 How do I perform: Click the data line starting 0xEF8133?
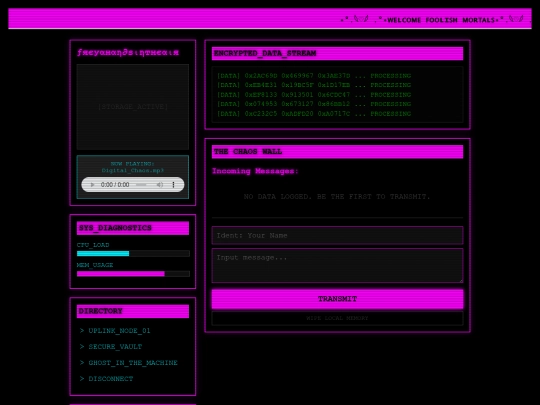[x=314, y=95]
